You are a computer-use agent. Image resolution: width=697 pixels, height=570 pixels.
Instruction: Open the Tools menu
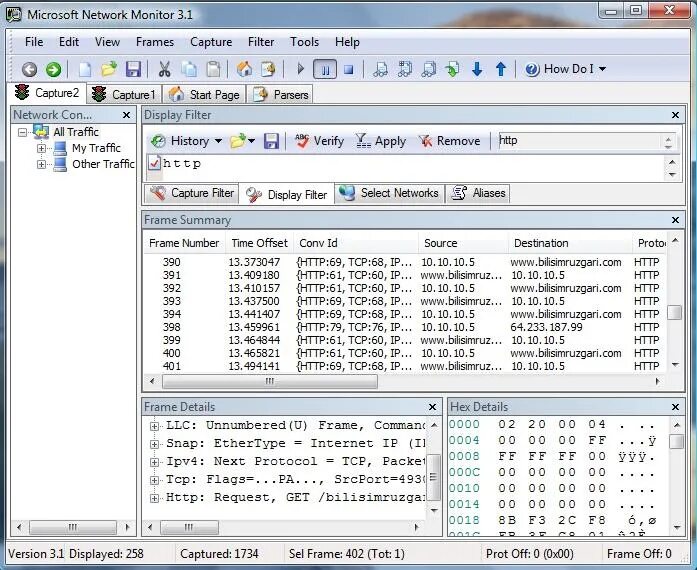(304, 42)
